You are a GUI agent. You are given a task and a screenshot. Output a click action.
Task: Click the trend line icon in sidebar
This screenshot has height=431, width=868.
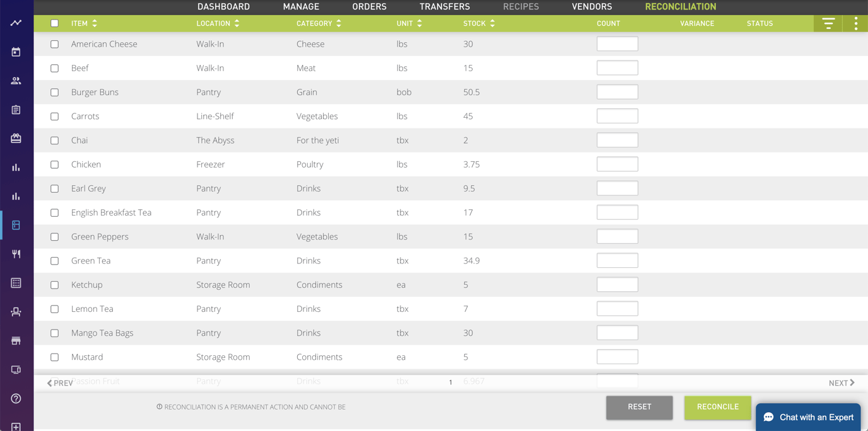[16, 23]
